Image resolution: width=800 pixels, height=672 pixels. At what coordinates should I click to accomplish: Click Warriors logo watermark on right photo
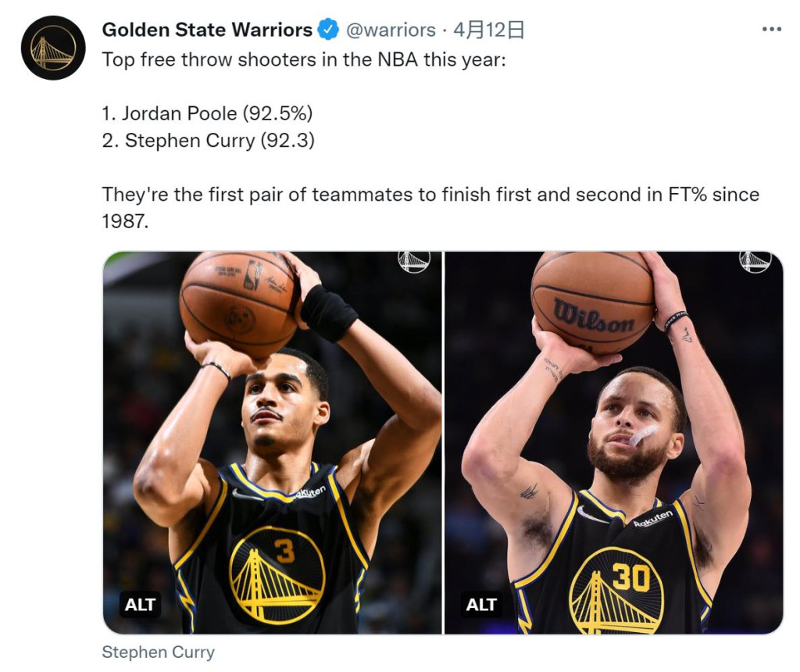(755, 261)
